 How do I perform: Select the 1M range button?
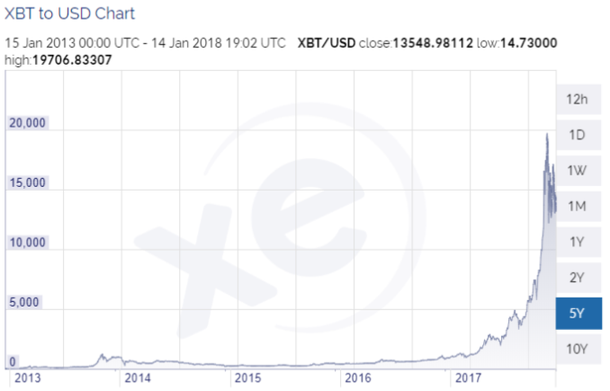coord(578,206)
